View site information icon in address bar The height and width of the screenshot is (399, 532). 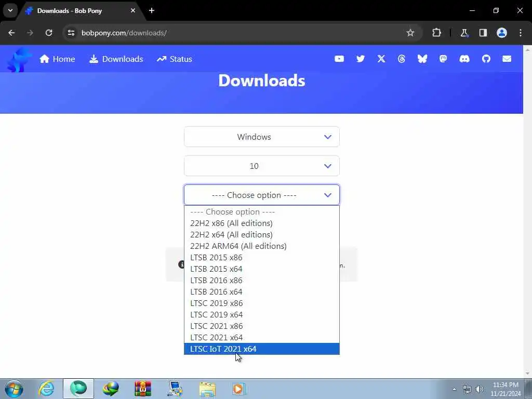(x=71, y=33)
